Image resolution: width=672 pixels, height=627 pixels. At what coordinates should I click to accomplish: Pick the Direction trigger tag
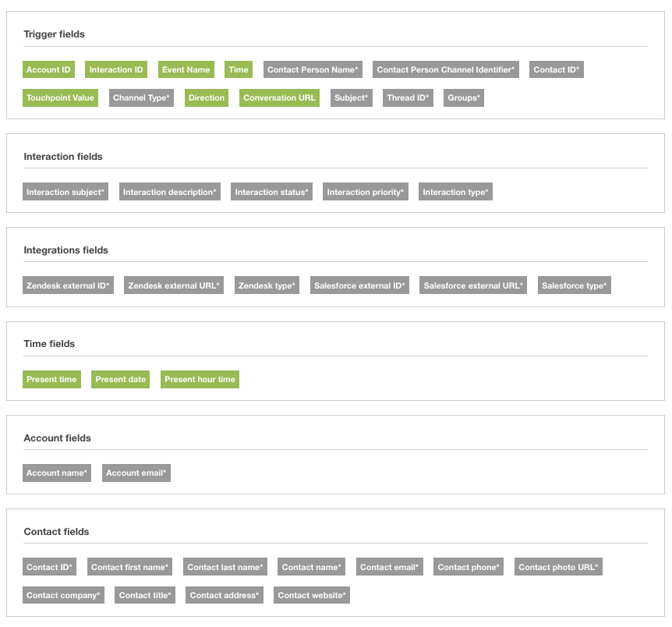click(207, 98)
